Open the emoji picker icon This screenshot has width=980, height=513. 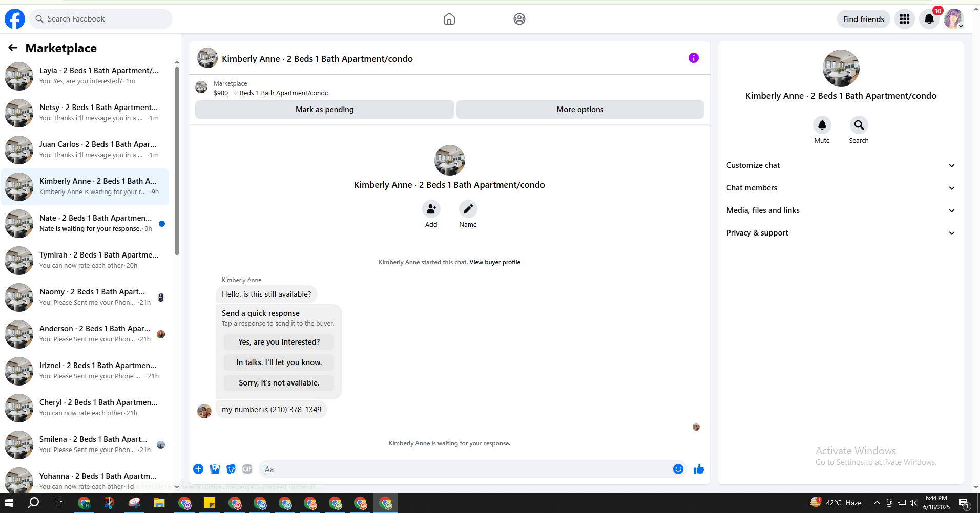[x=678, y=469]
